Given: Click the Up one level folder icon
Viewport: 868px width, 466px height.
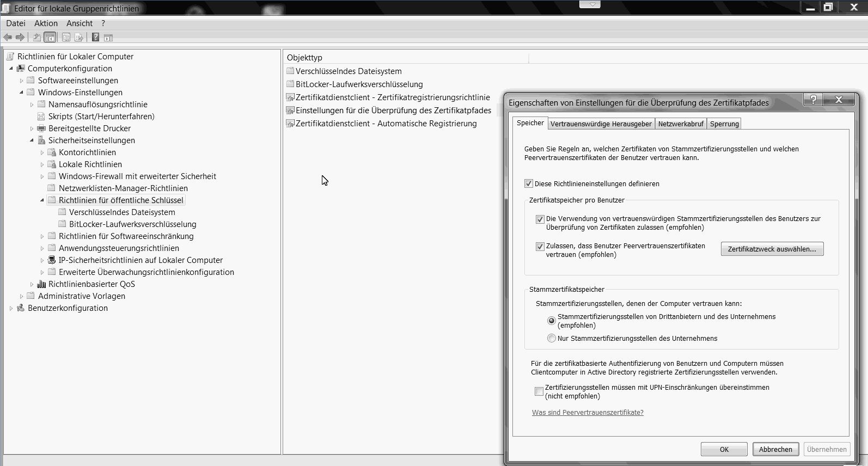Looking at the screenshot, I should pos(37,38).
